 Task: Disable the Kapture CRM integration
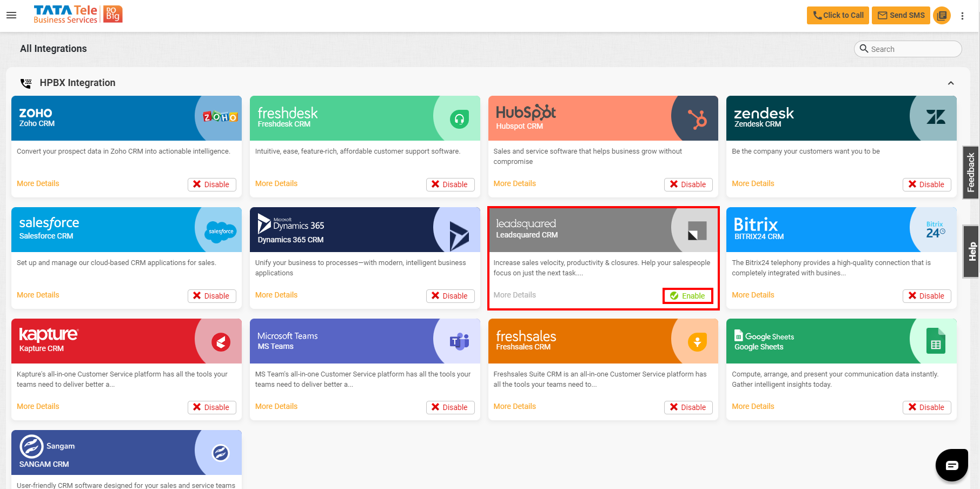point(211,407)
